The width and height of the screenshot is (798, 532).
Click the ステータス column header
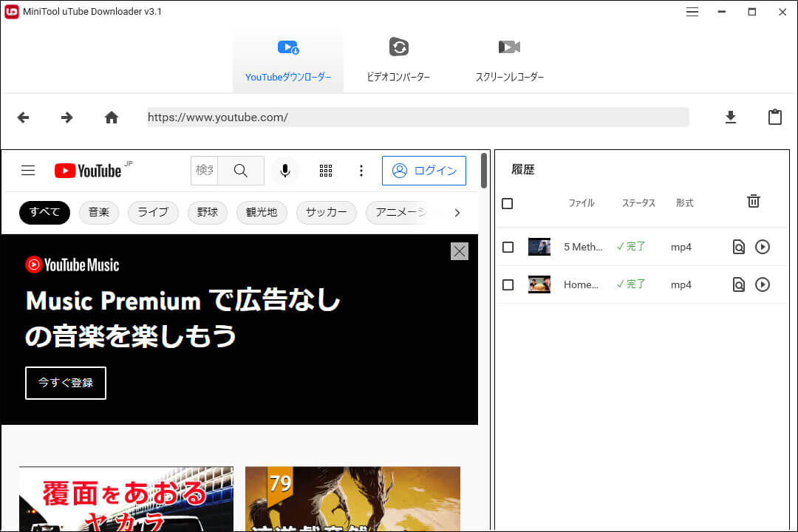point(638,203)
